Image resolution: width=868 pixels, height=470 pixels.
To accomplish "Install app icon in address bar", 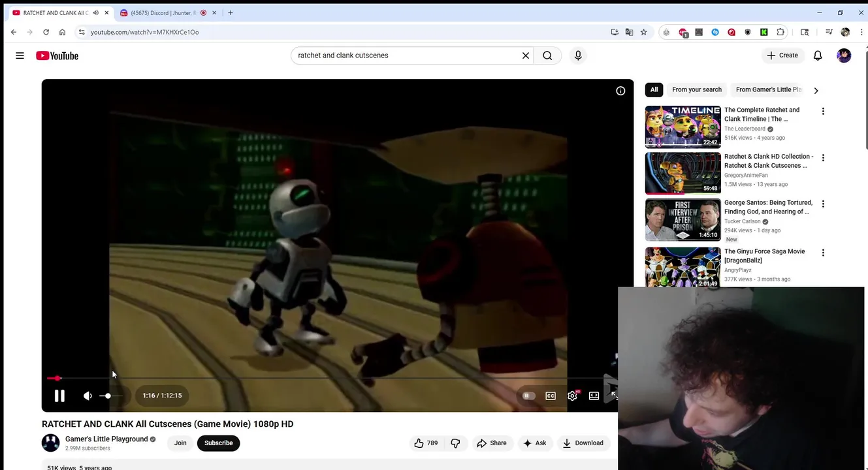I will 615,32.
